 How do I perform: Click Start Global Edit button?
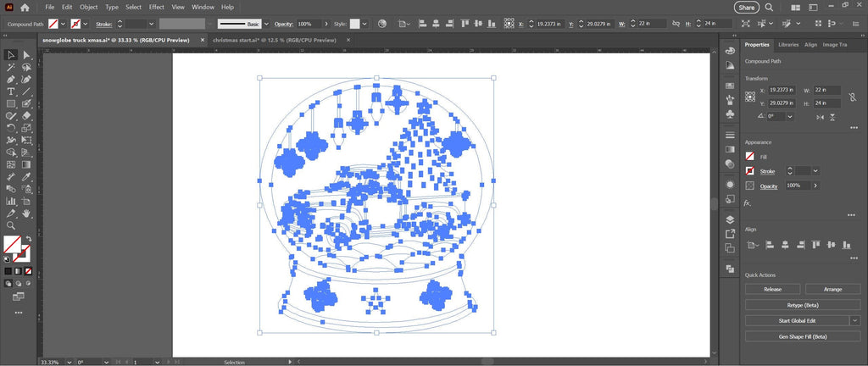coord(797,320)
